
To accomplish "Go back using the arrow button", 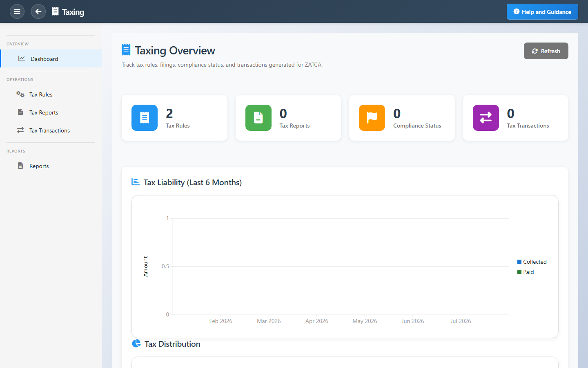I will pyautogui.click(x=38, y=11).
